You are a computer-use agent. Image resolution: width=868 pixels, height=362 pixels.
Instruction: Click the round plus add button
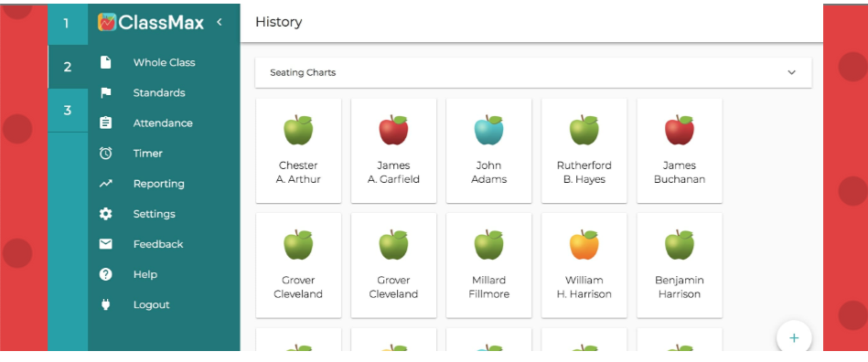pyautogui.click(x=794, y=337)
